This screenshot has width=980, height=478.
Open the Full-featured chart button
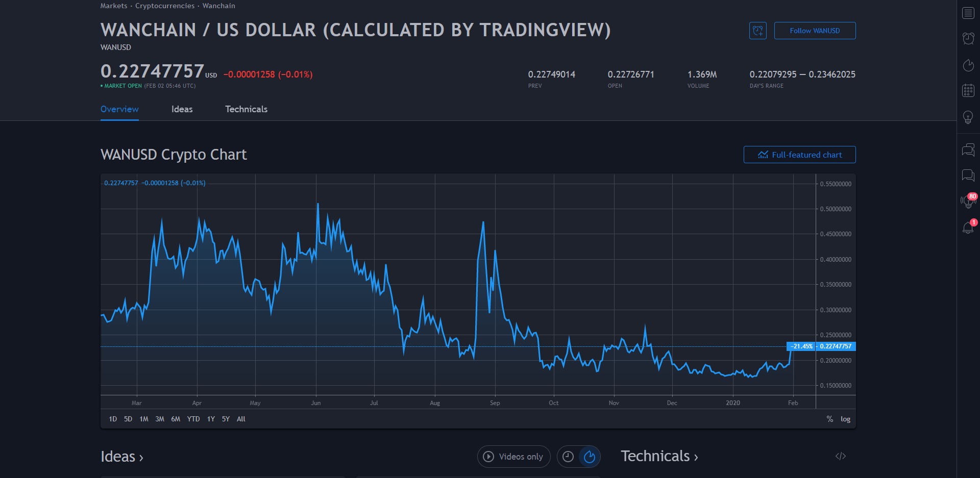(799, 155)
